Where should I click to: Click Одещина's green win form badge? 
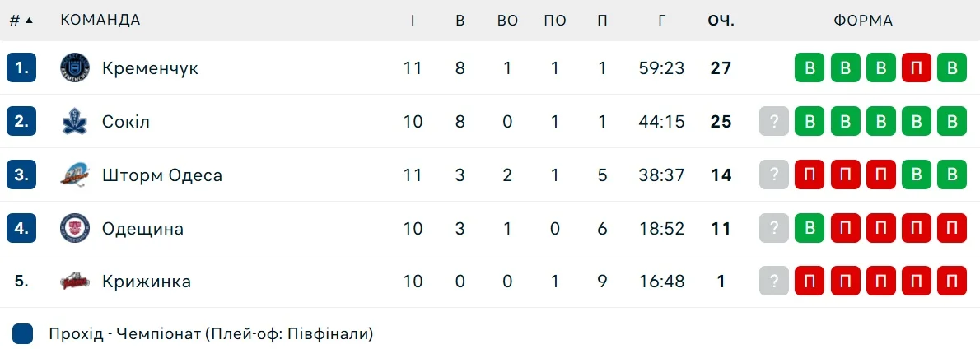pos(810,229)
